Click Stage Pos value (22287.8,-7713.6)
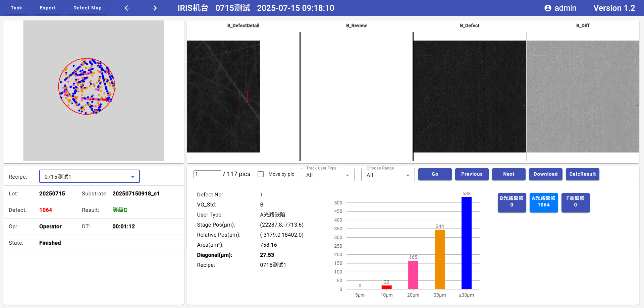This screenshot has width=644, height=308. (x=282, y=225)
